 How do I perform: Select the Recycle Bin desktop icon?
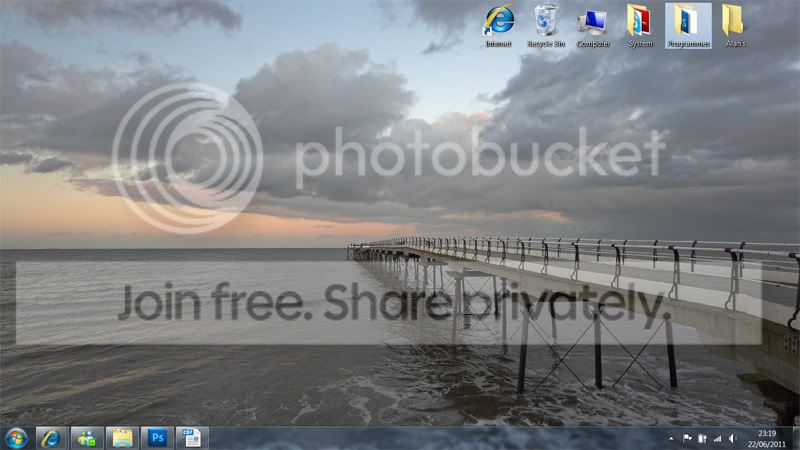(546, 24)
